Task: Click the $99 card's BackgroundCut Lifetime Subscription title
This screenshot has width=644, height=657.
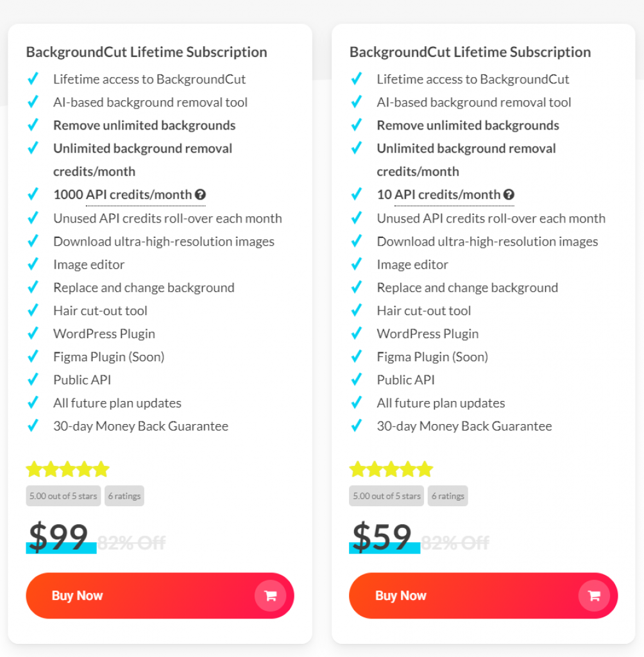Action: [x=147, y=52]
